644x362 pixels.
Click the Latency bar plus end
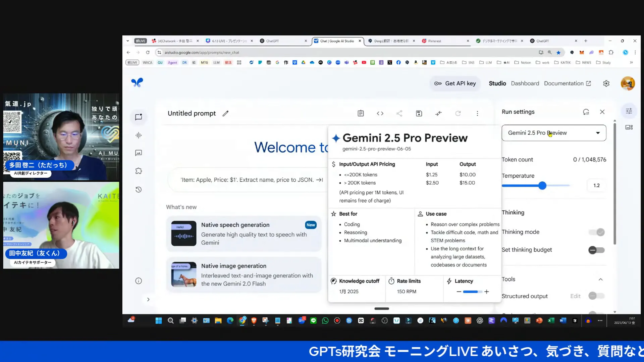(x=487, y=292)
